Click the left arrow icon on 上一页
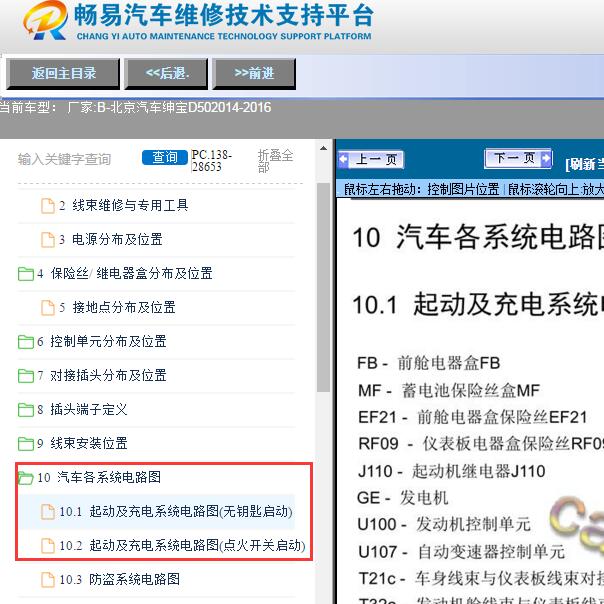The image size is (604, 604). pyautogui.click(x=343, y=159)
